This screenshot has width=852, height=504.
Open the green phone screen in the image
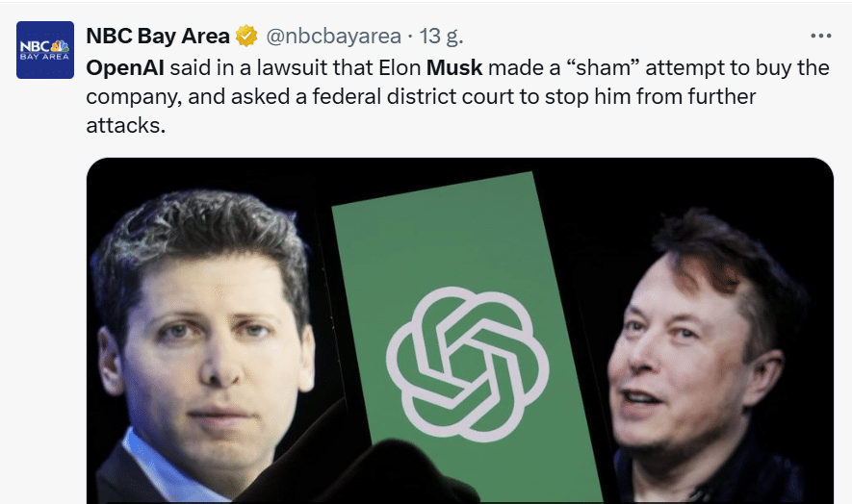tap(465, 337)
